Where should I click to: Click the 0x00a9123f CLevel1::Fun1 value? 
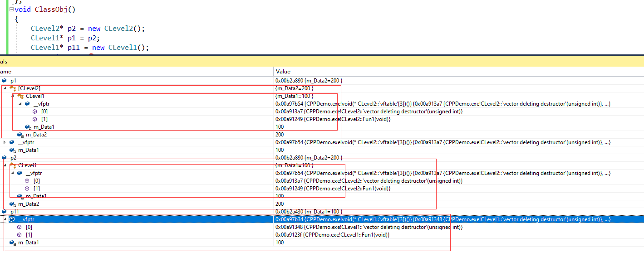click(x=333, y=235)
